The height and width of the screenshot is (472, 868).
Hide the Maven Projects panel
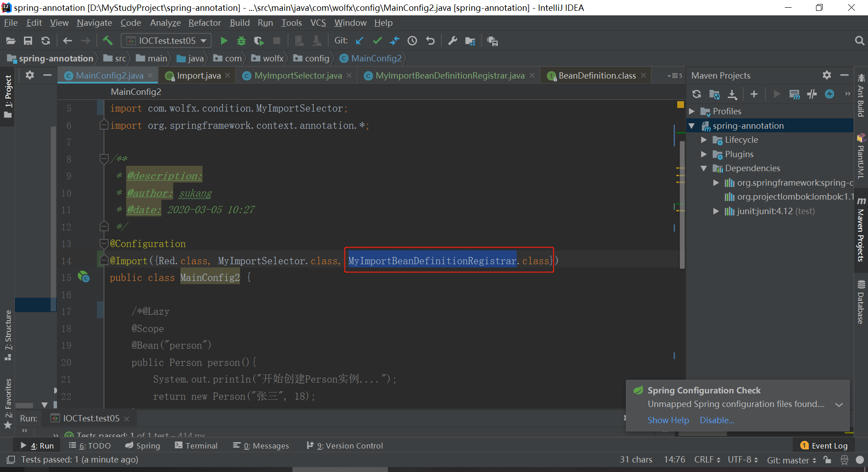click(x=844, y=75)
